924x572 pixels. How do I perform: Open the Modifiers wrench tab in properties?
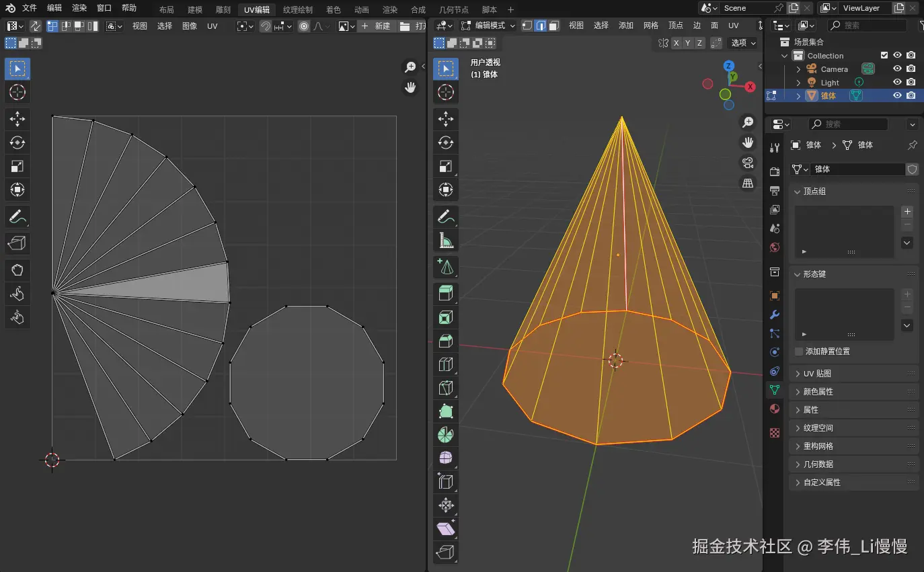tap(775, 315)
